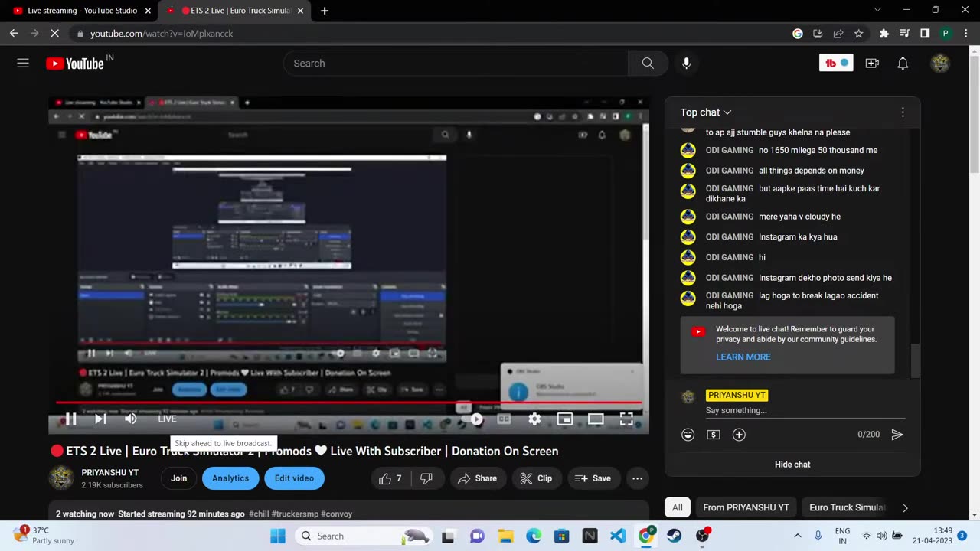Screen dimensions: 980x551
Task: Open the Chrome extensions puzzle icon
Action: coord(884,34)
